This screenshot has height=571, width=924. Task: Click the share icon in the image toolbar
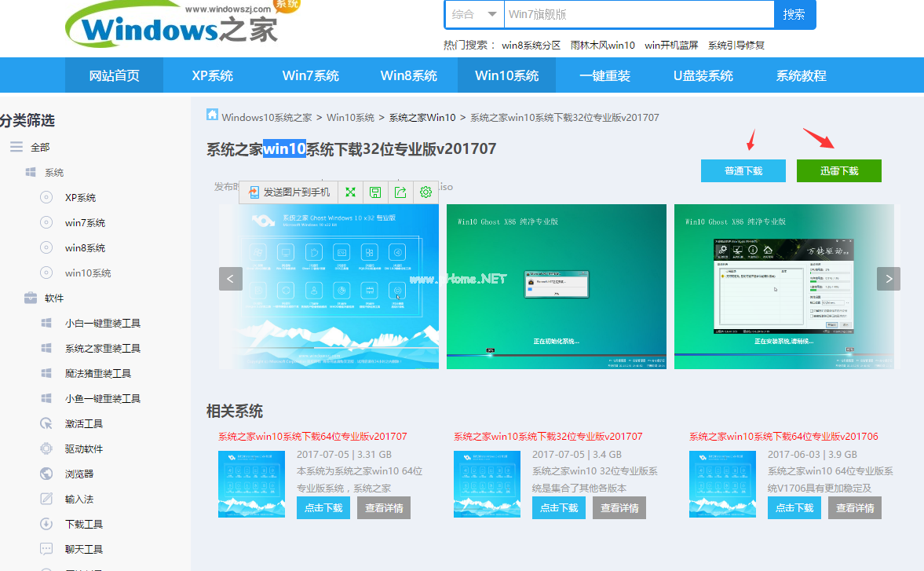coord(400,192)
